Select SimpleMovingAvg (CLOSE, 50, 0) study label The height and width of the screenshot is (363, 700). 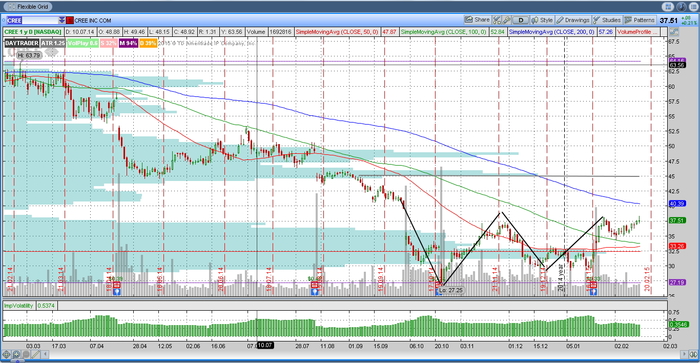tap(337, 32)
